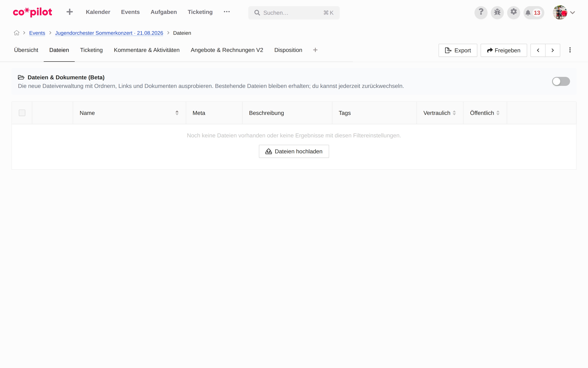This screenshot has width=588, height=368.
Task: Switch to the Disposition tab
Action: (288, 50)
